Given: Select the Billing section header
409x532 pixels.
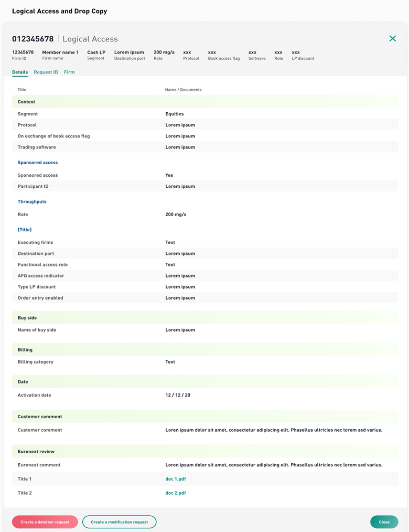Looking at the screenshot, I should [x=205, y=349].
